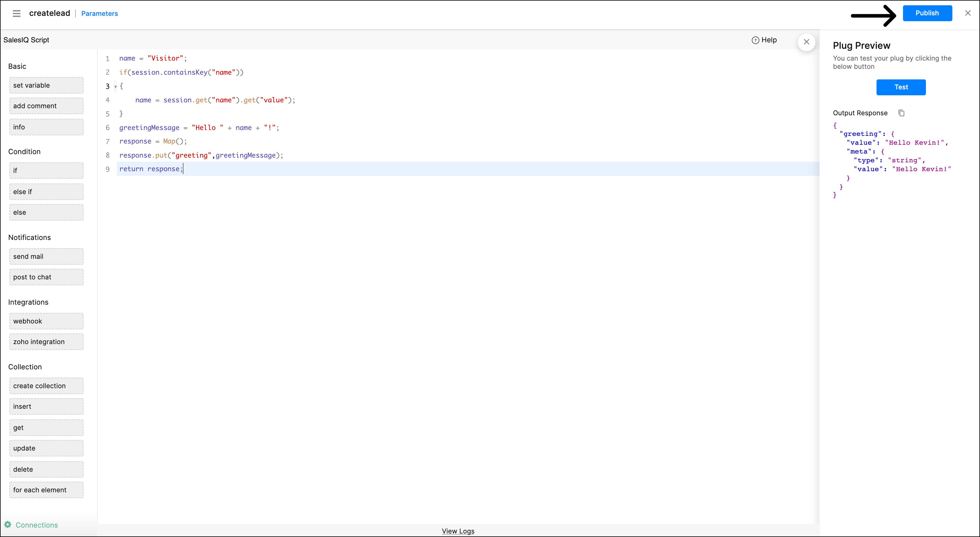Screen dimensions: 980x537
Task: Click the Plug Preview heading
Action: pos(861,46)
